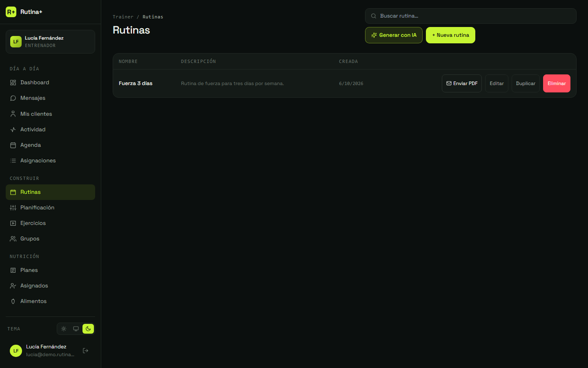Screen dimensions: 588x368
Task: Click the 6/10/2026 creation date
Action: [x=351, y=83]
